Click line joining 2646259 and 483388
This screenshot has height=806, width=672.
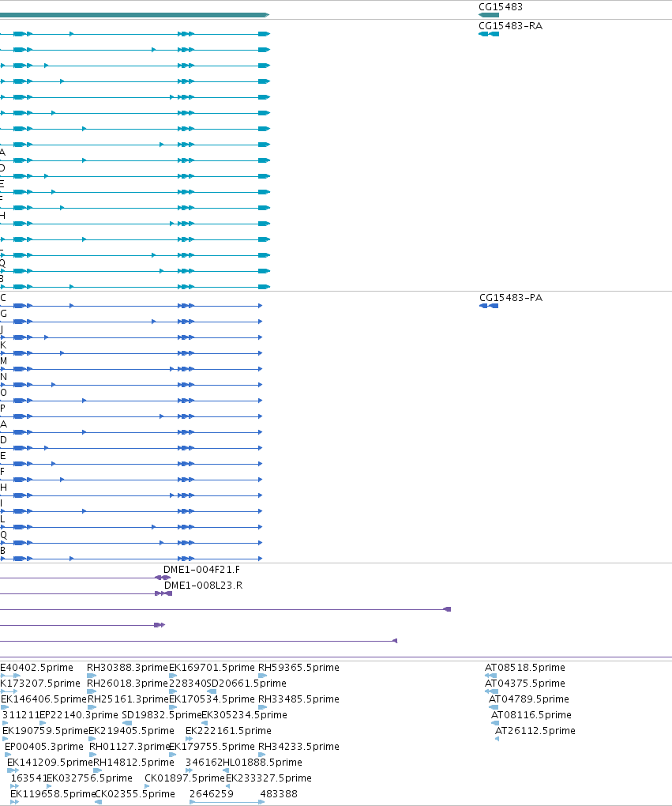pos(226,802)
